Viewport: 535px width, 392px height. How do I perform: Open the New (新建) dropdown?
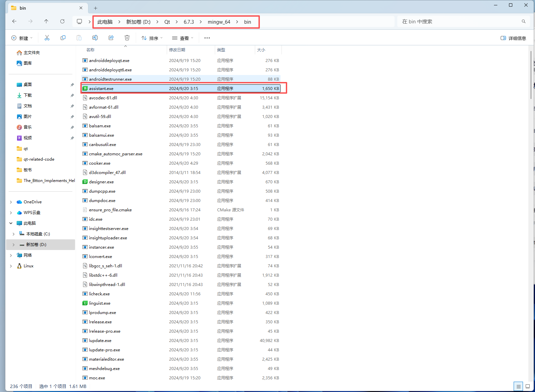click(x=22, y=38)
